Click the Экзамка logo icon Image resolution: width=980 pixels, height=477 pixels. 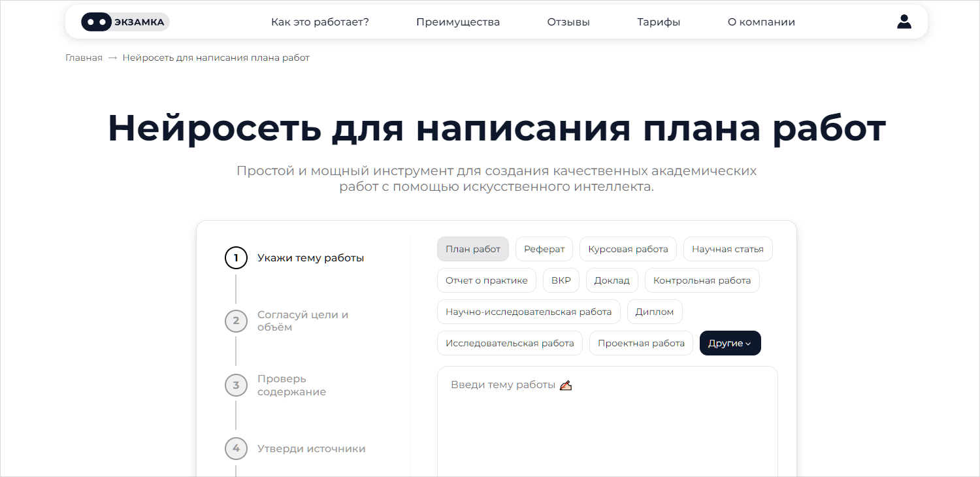(97, 21)
